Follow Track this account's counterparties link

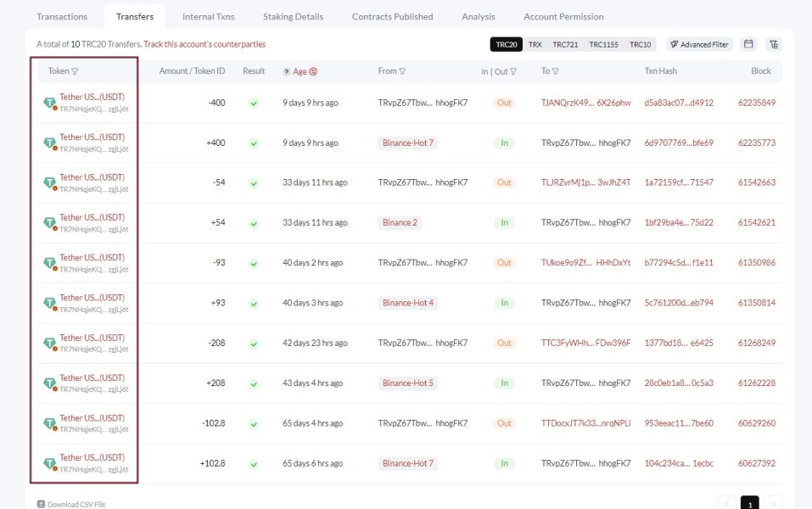[x=204, y=44]
